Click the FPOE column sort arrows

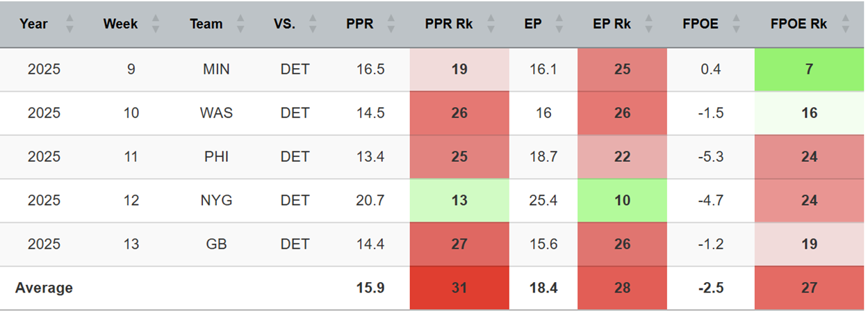pyautogui.click(x=737, y=24)
